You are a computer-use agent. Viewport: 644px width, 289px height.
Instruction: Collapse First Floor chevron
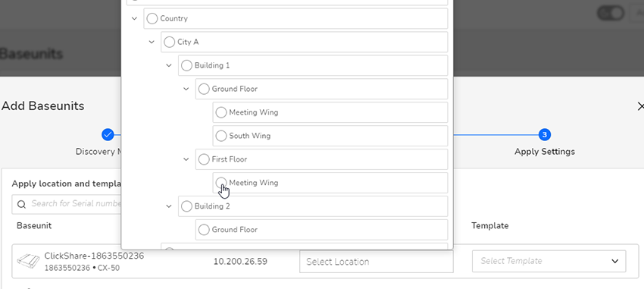186,159
